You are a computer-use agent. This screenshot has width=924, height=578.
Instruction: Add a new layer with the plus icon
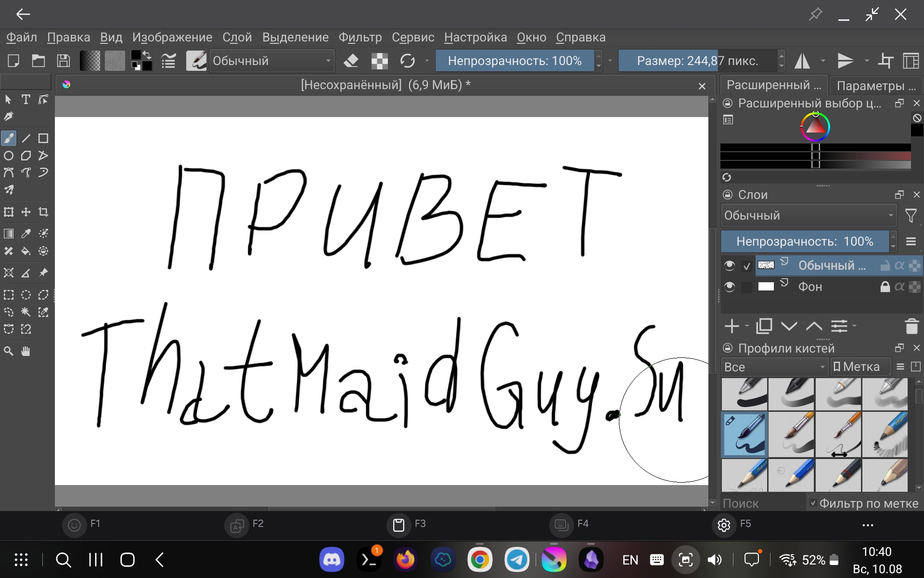coord(731,326)
